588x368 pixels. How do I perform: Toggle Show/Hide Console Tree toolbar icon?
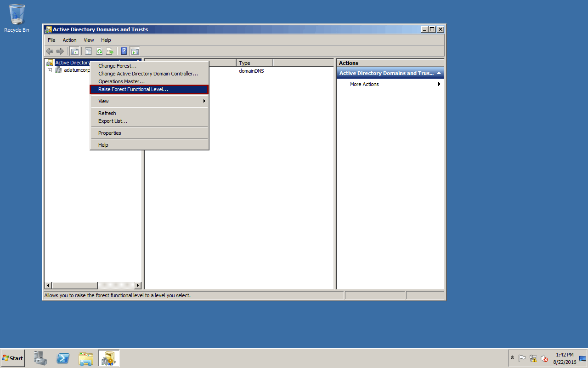pos(74,51)
